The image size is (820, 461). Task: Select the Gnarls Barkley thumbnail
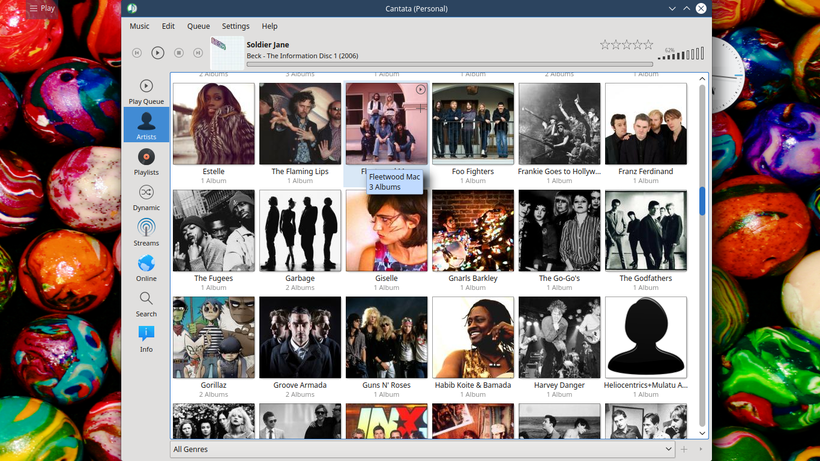(x=473, y=230)
